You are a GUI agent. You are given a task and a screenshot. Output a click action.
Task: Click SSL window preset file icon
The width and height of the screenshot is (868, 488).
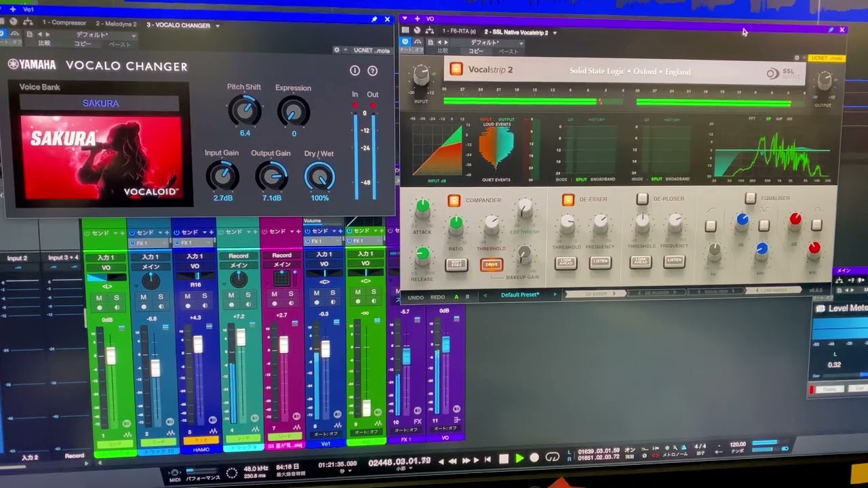431,42
